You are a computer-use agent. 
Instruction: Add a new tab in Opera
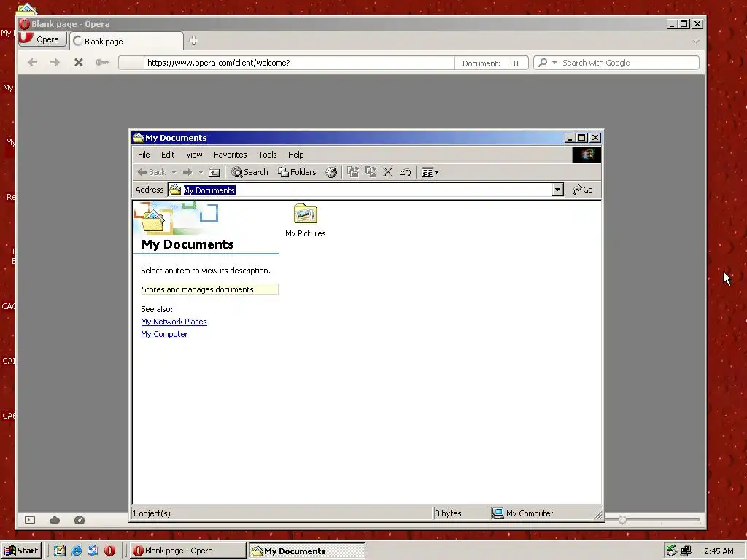point(193,41)
